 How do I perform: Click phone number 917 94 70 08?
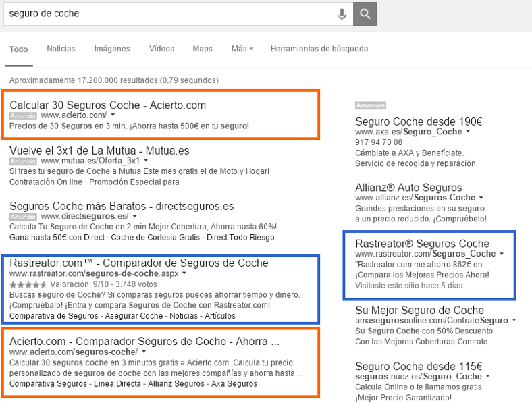coord(379,142)
